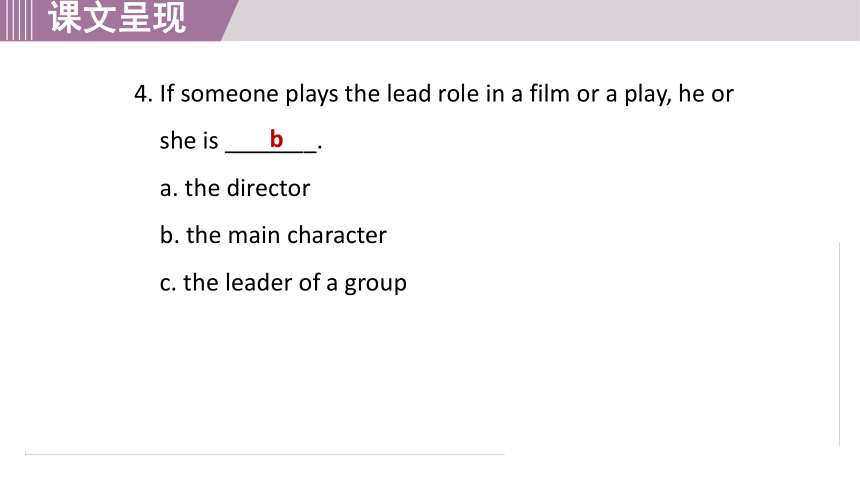Click question number 4.

click(143, 94)
